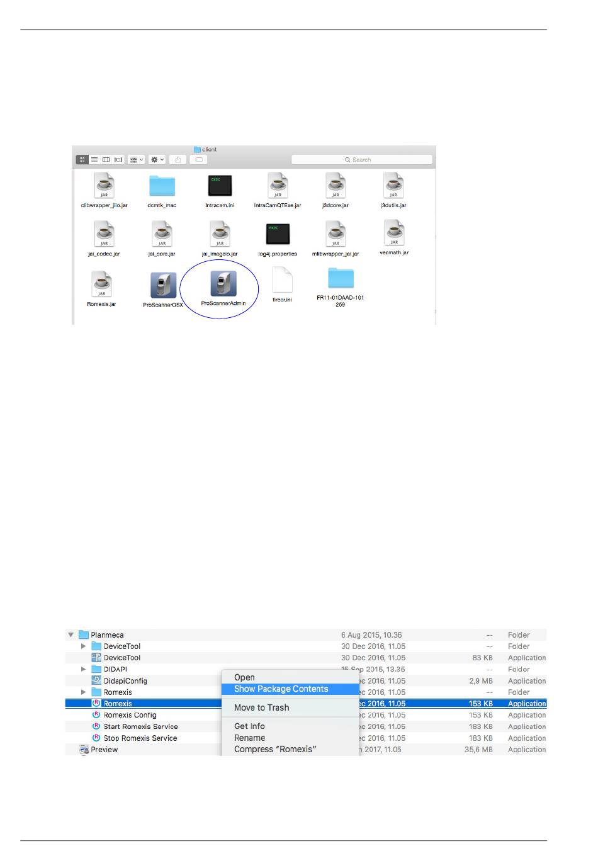Image resolution: width=598 pixels, height=868 pixels.
Task: Click the "35,6 MB" size value
Action: click(478, 750)
